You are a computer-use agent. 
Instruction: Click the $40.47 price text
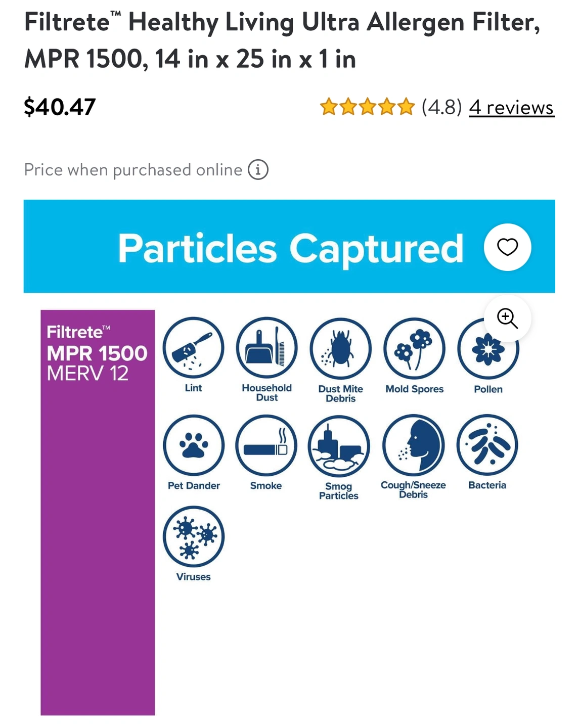point(60,107)
